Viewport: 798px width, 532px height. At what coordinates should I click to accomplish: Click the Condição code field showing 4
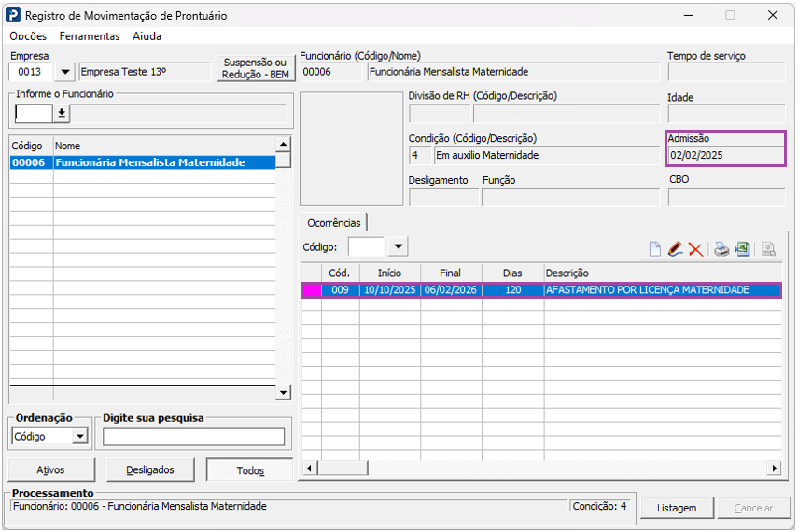(419, 155)
